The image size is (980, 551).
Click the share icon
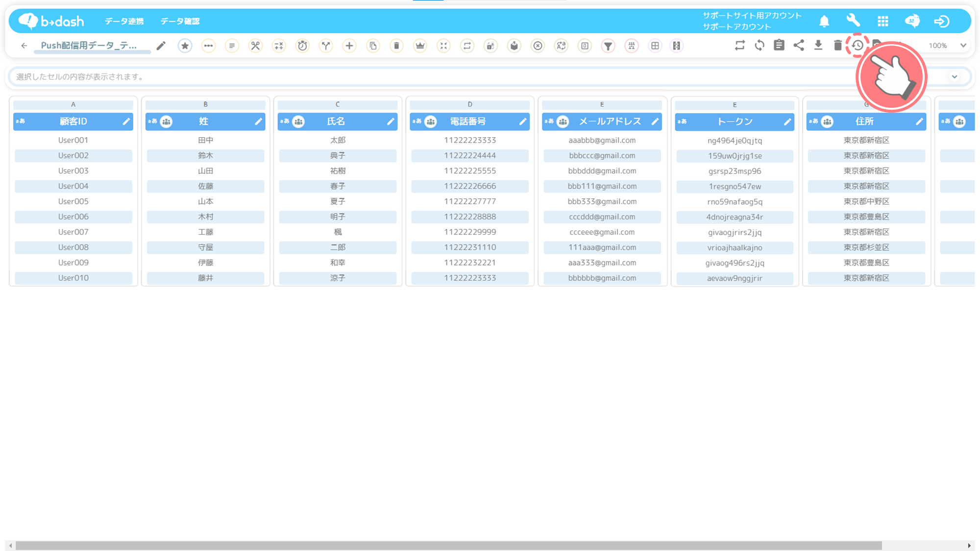[x=799, y=46]
